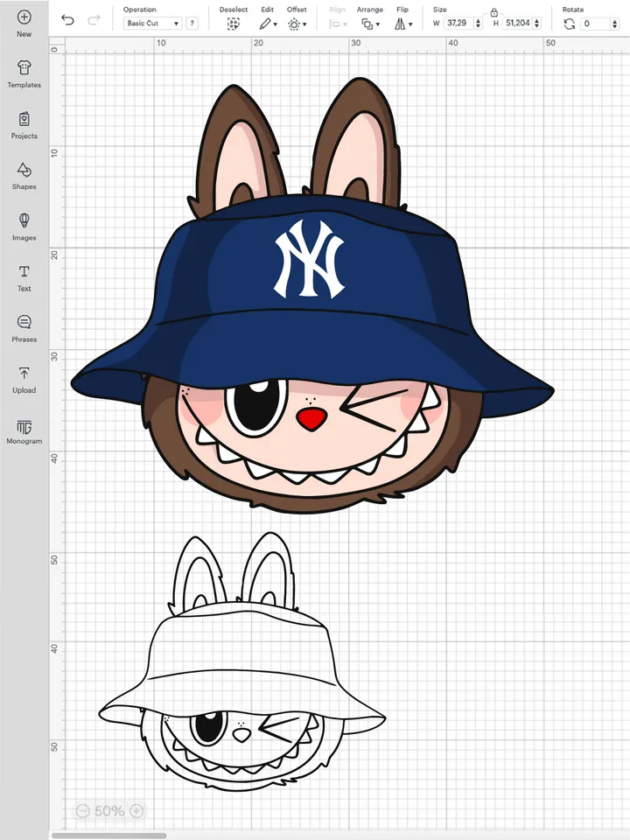This screenshot has height=840, width=630.
Task: Open the Templates panel
Action: (24, 73)
